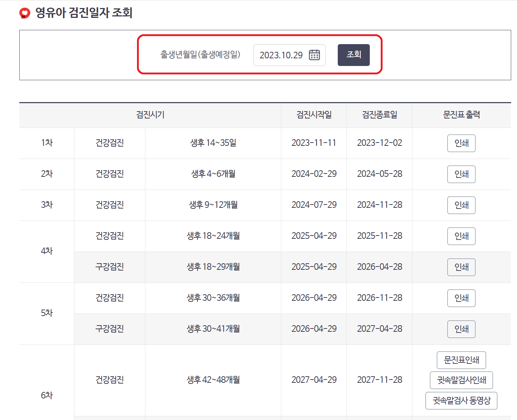This screenshot has height=420, width=517.
Task: Click the 검진시작일 table header
Action: click(313, 115)
